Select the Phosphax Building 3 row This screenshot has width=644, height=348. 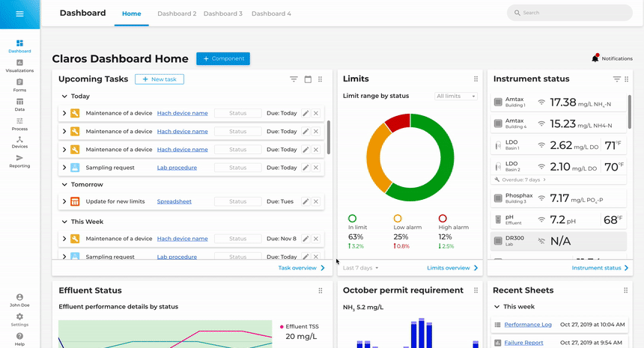[559, 198]
